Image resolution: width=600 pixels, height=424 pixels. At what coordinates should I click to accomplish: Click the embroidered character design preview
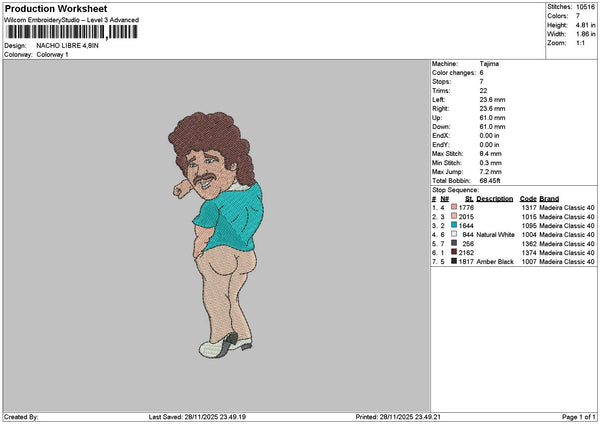pos(216,235)
